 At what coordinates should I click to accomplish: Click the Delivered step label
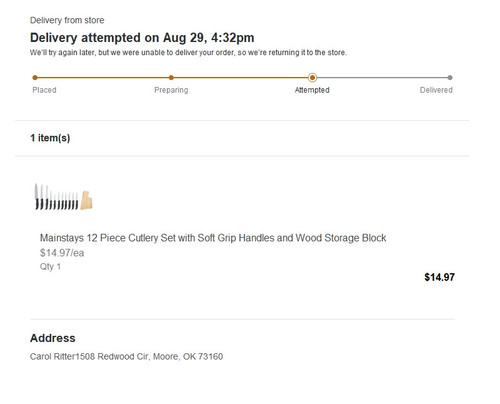click(x=436, y=90)
